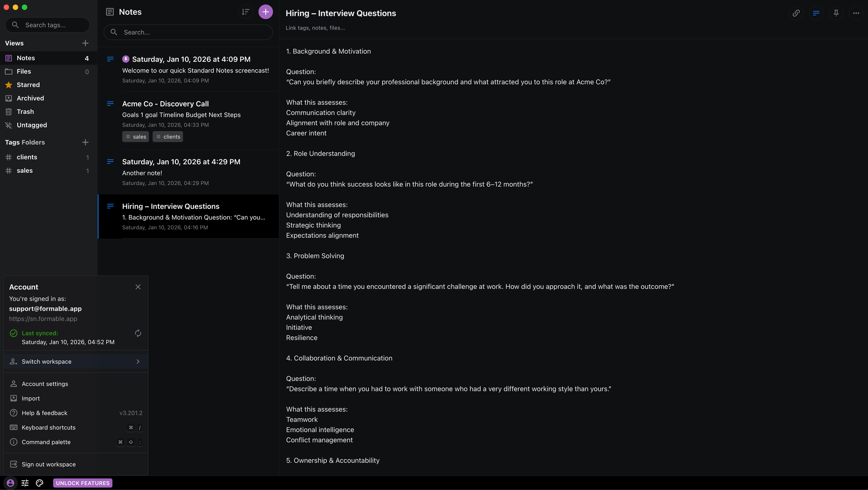Open preferences using the sliders icon
Screen dimensions: 868x490
point(25,483)
